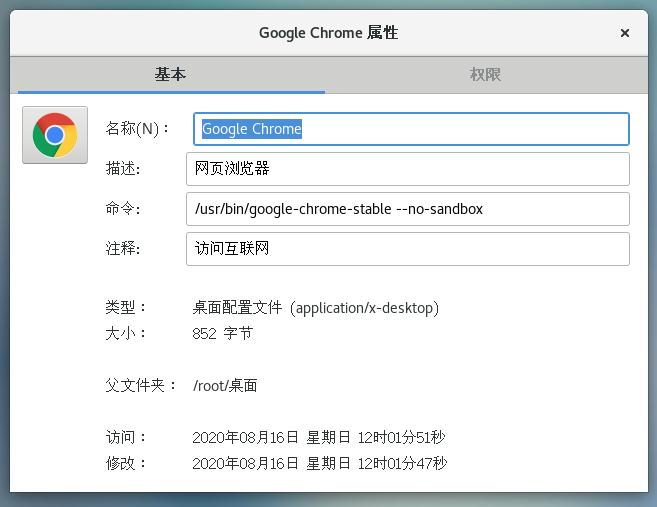The width and height of the screenshot is (657, 507).
Task: Click the type value application/x-desktop
Action: click(x=316, y=308)
